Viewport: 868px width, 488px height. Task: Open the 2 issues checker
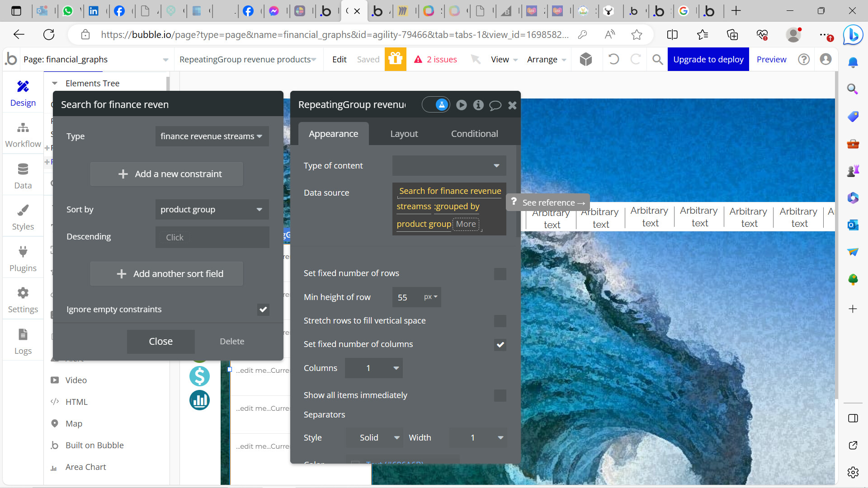[x=436, y=59]
